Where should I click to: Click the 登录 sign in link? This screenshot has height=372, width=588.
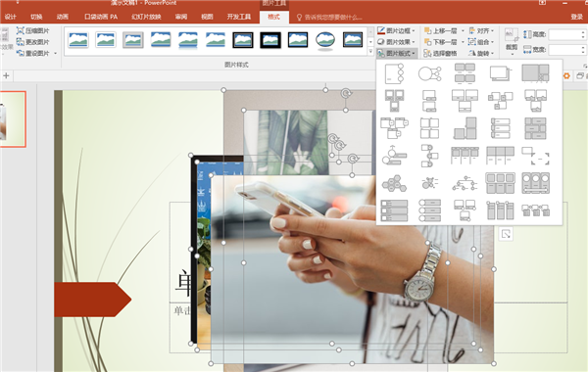pos(577,17)
